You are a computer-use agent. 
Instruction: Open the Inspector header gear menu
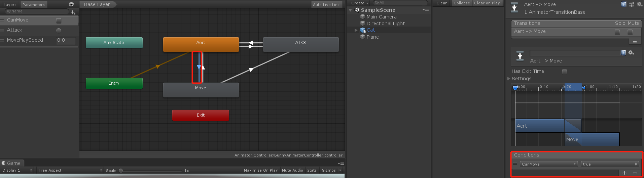(639, 4)
